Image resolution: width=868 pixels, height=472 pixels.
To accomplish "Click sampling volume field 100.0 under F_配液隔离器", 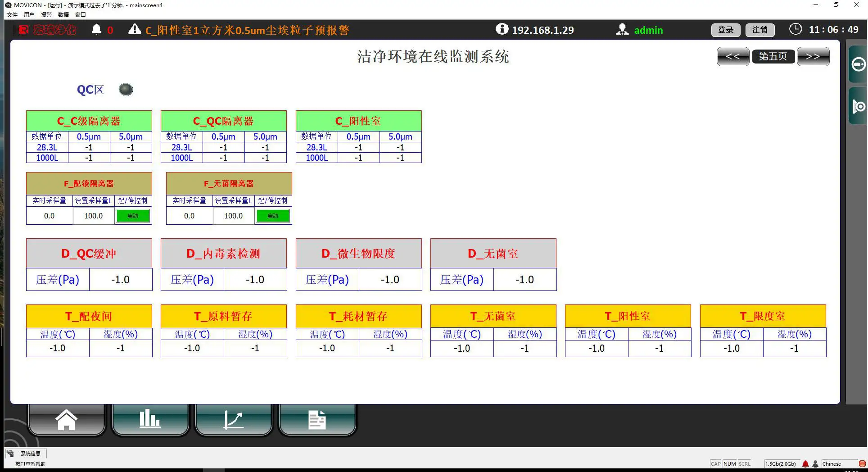I will [x=94, y=216].
